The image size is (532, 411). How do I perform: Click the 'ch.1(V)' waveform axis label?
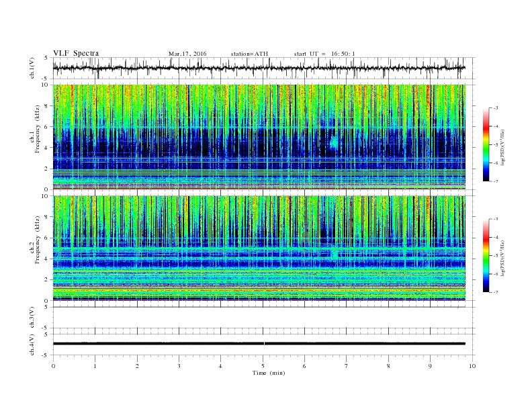(x=32, y=68)
